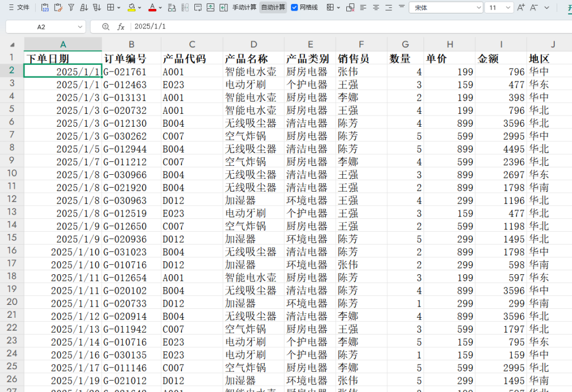
Task: Click the 销售员 header cell
Action: (361, 58)
